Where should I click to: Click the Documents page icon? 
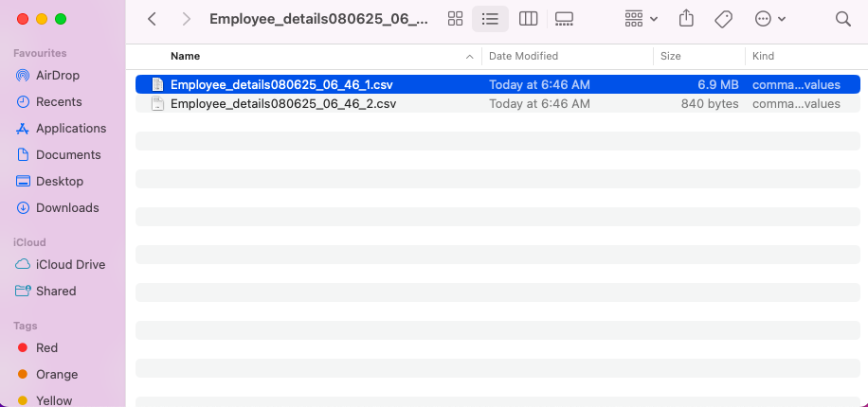pos(23,155)
